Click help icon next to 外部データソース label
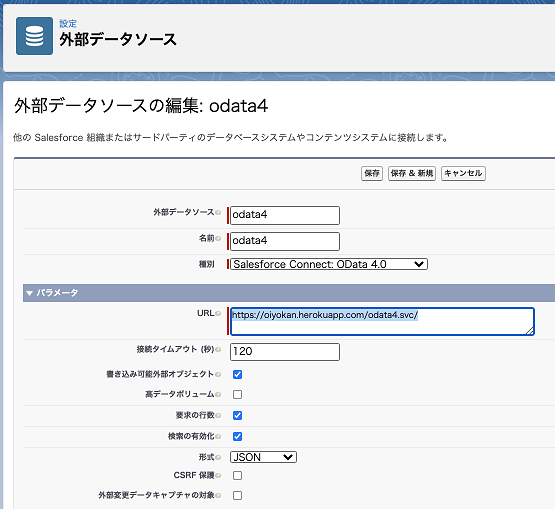The width and height of the screenshot is (555, 509). coord(218,212)
